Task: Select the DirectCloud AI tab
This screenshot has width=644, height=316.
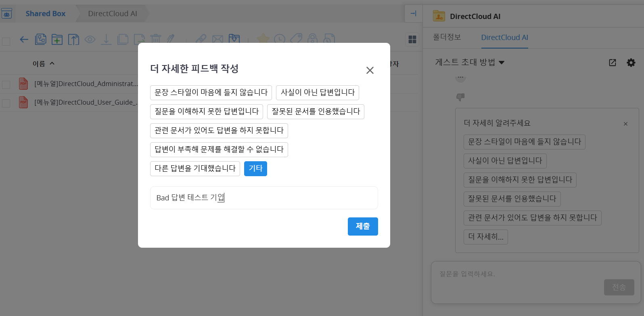Action: click(x=504, y=37)
